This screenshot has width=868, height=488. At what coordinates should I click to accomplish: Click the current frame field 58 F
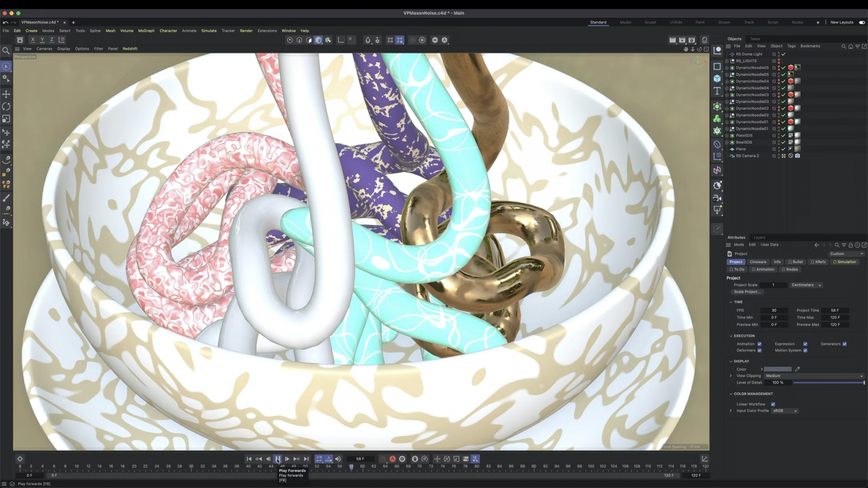[x=360, y=459]
